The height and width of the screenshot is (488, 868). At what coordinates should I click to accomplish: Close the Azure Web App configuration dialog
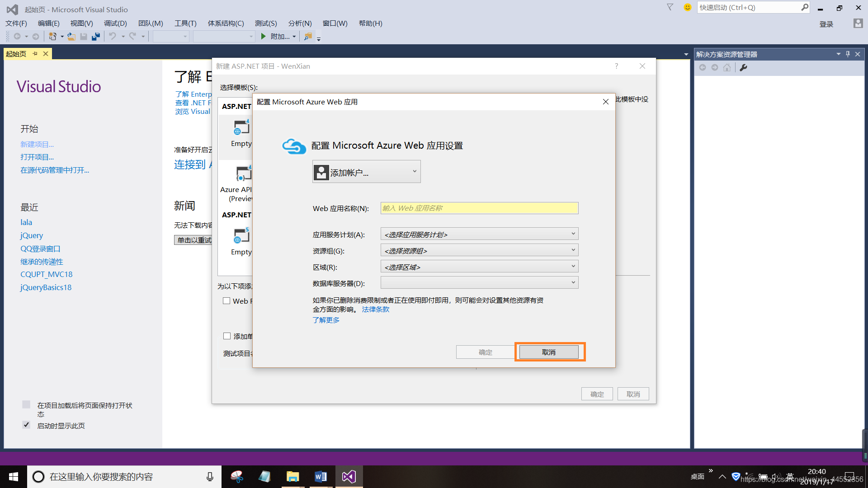pos(606,102)
